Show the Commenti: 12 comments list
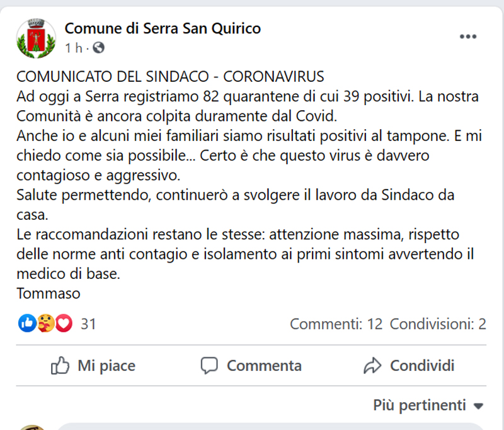 (x=336, y=324)
